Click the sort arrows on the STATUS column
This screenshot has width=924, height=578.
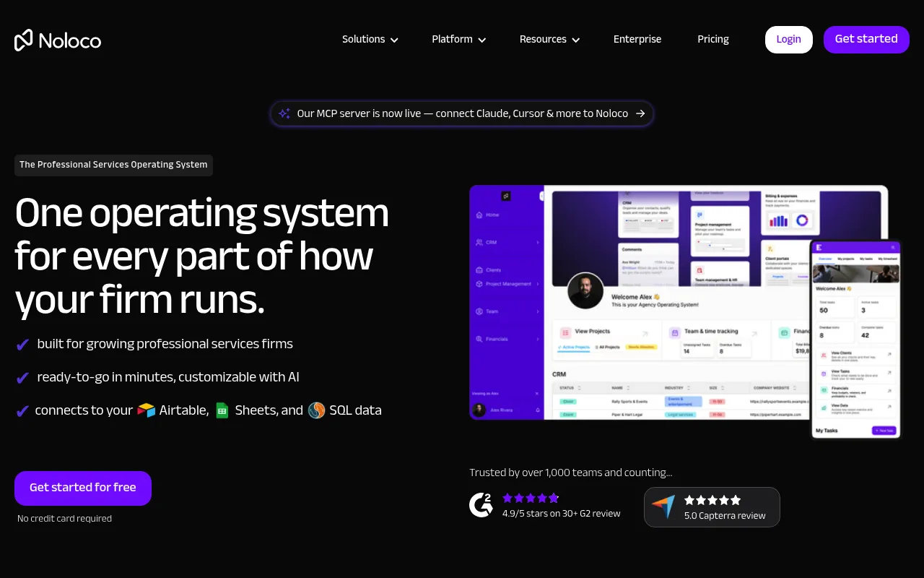[579, 388]
